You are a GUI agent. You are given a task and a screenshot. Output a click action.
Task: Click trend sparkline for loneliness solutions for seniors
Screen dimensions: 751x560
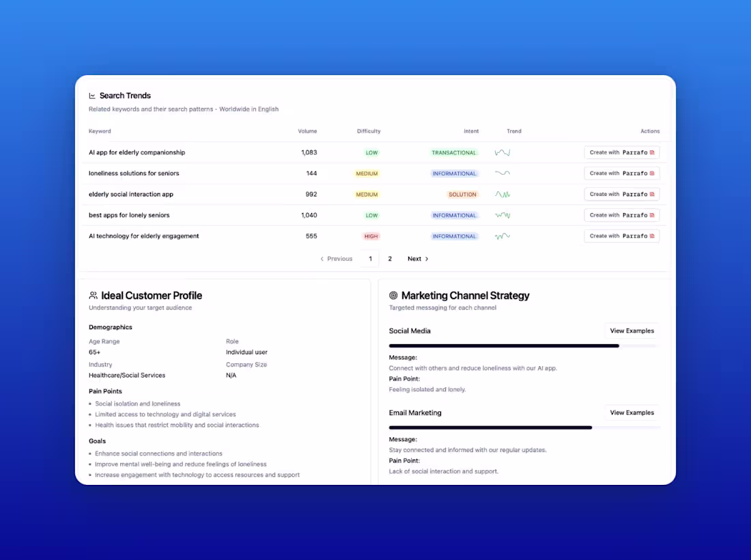(502, 173)
